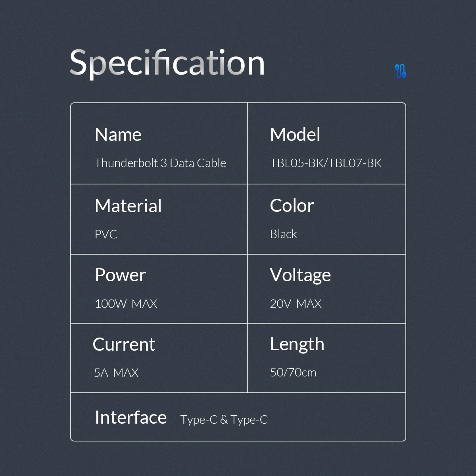Select the Model heading
The height and width of the screenshot is (476, 476).
pos(295,135)
